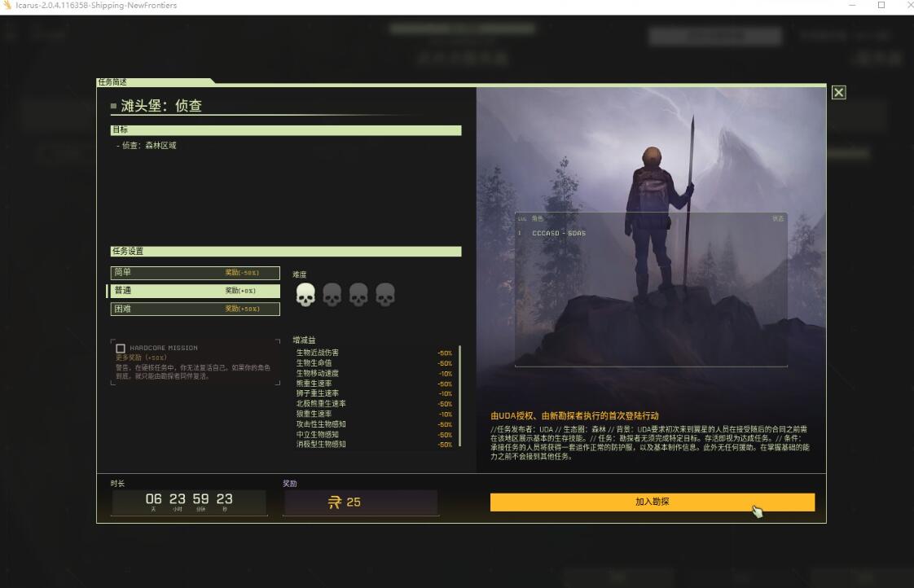This screenshot has height=588, width=914.
Task: Close the mission briefing dialog with X
Action: [x=838, y=93]
